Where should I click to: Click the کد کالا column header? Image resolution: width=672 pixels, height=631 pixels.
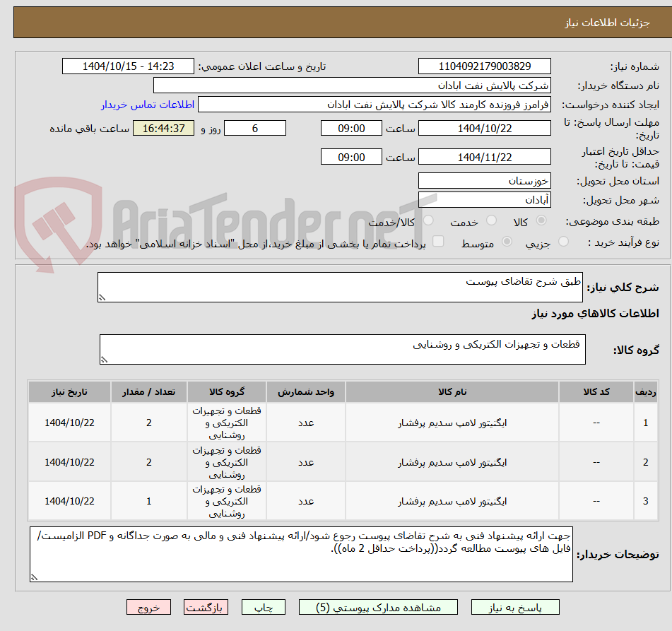coord(596,391)
